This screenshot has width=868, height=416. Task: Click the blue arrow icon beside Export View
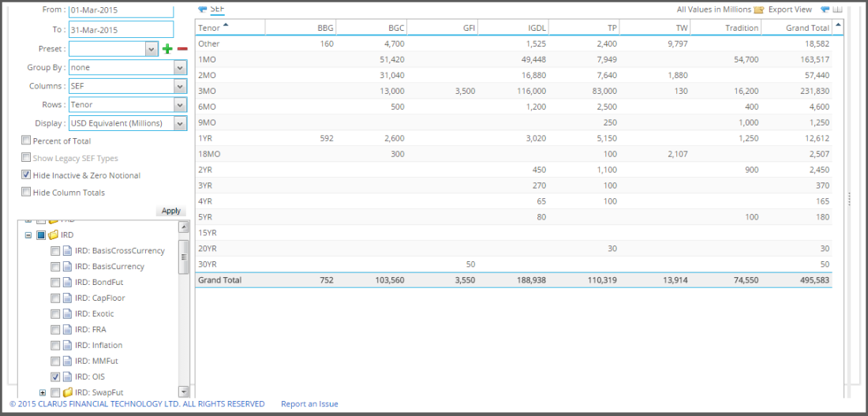pyautogui.click(x=825, y=9)
